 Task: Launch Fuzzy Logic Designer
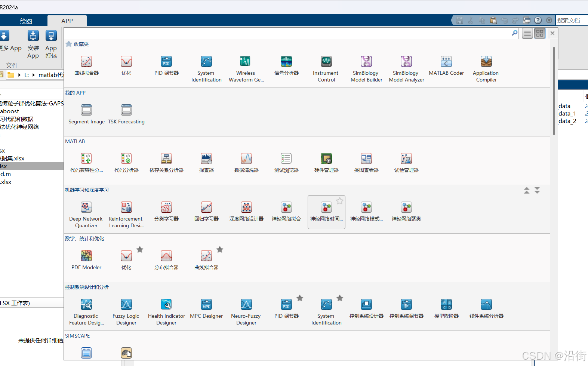click(x=126, y=312)
